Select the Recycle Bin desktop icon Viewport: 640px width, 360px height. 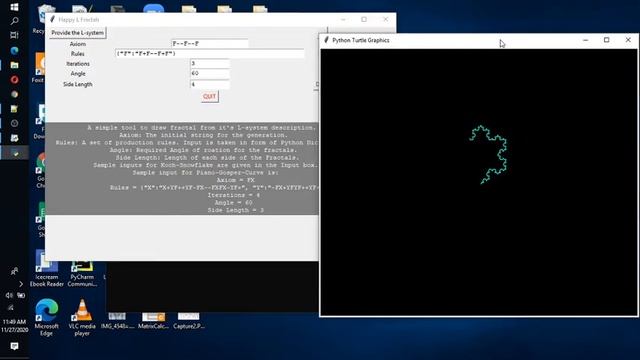coord(40,20)
